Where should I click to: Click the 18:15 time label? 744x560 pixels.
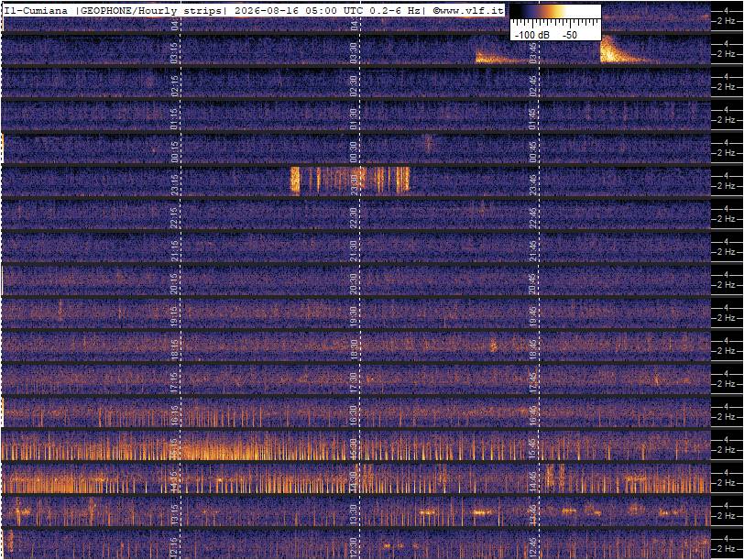coord(174,350)
